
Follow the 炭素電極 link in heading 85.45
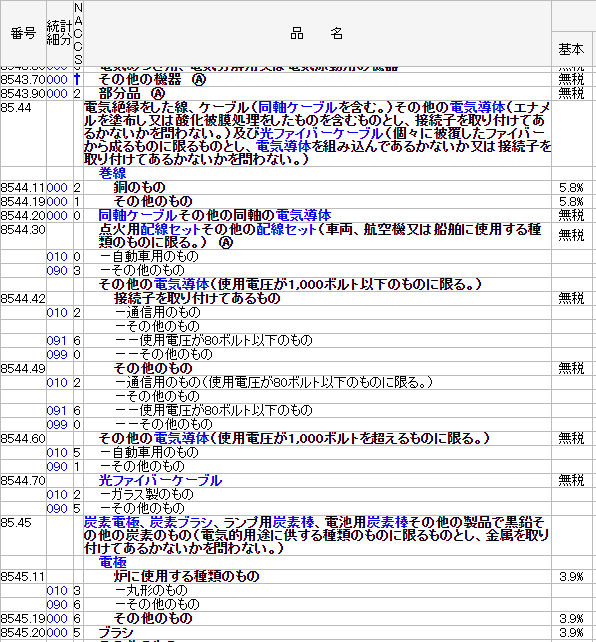click(112, 523)
